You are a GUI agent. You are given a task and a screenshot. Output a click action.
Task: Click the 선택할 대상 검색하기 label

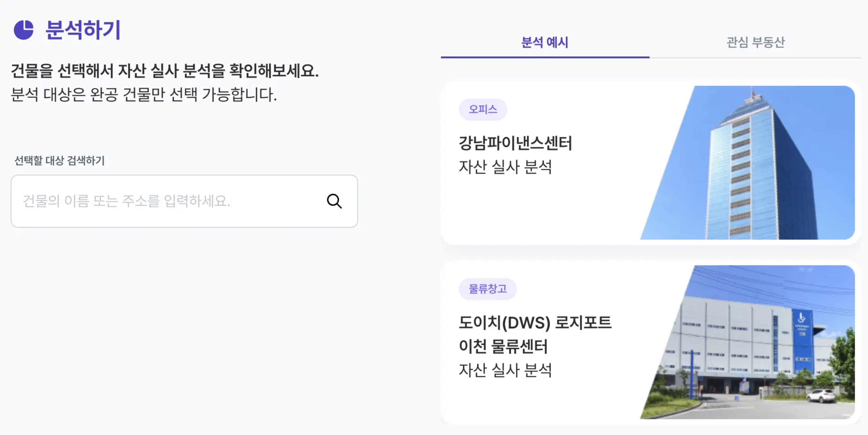tap(60, 161)
